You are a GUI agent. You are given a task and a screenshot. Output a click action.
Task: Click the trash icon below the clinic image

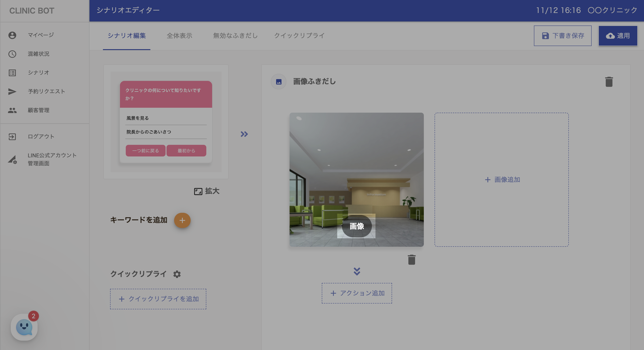[412, 260]
